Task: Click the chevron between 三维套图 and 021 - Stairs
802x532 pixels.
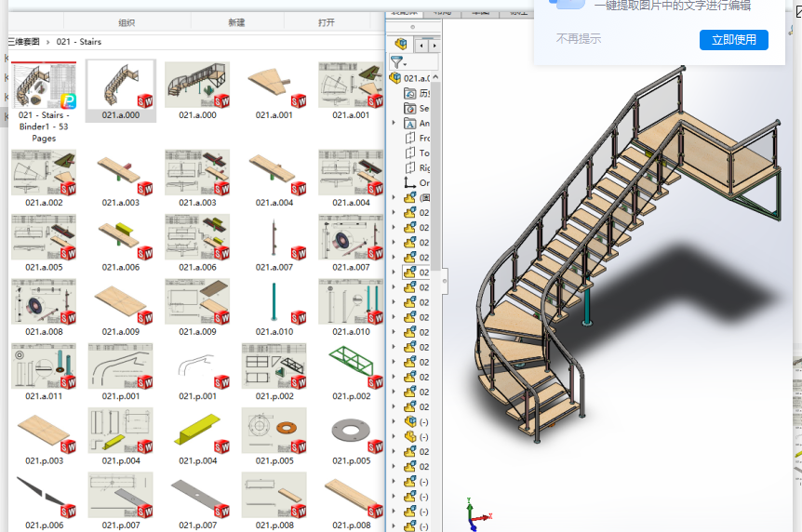Action: click(x=48, y=42)
